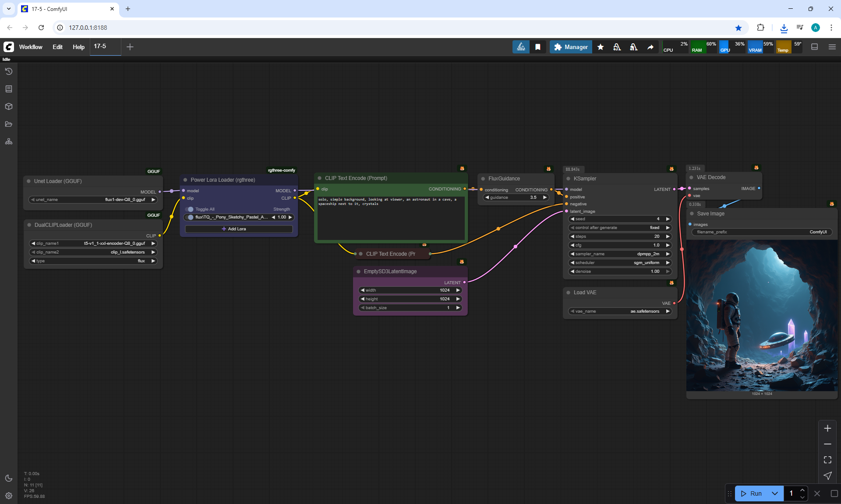Open the node library sidebar icon
The height and width of the screenshot is (504, 841).
click(x=9, y=89)
